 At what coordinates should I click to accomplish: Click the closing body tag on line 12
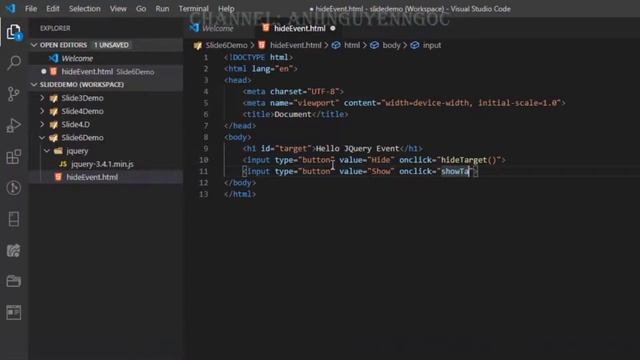[240, 183]
